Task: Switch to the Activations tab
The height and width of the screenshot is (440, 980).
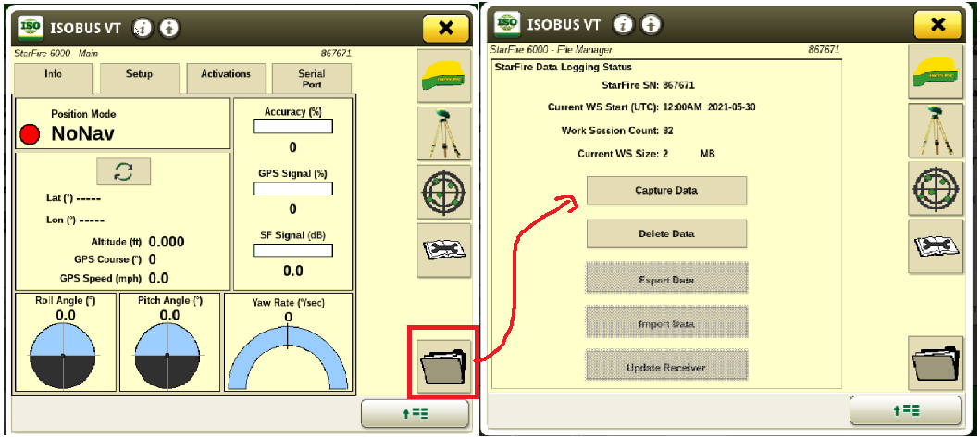Action: [226, 77]
